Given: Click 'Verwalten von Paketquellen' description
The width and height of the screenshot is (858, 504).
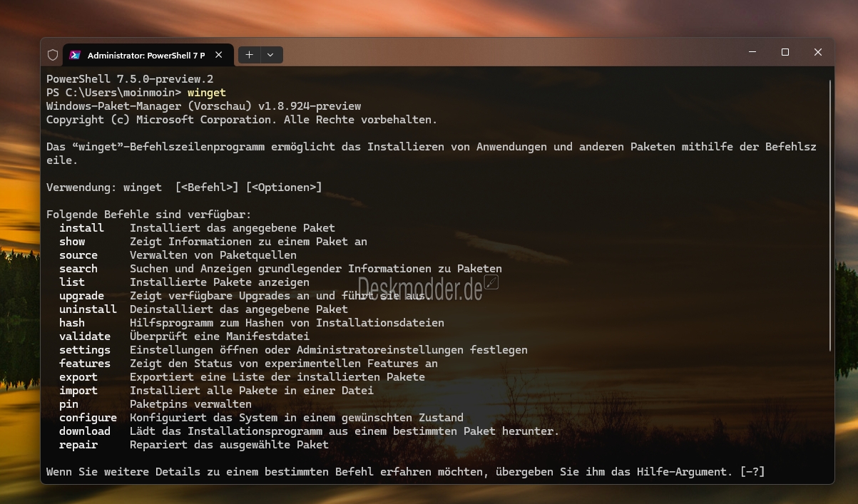Looking at the screenshot, I should 213,255.
